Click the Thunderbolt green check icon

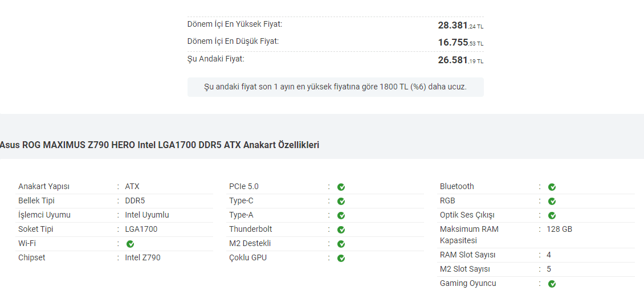click(341, 230)
